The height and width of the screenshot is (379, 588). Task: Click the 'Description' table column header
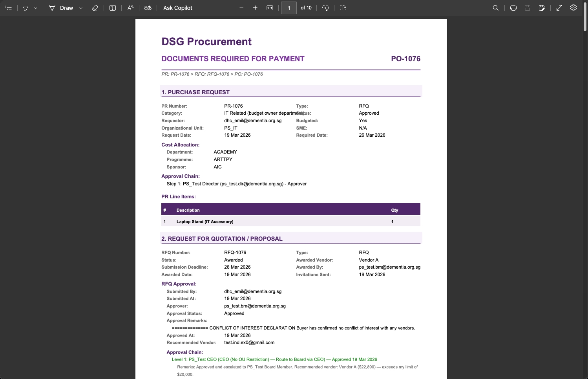pos(188,210)
